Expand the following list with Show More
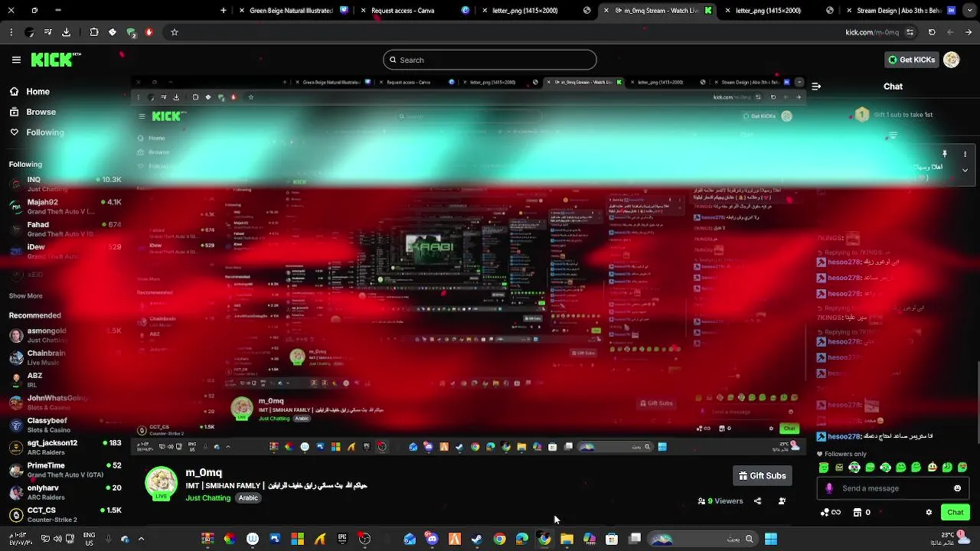 25,295
